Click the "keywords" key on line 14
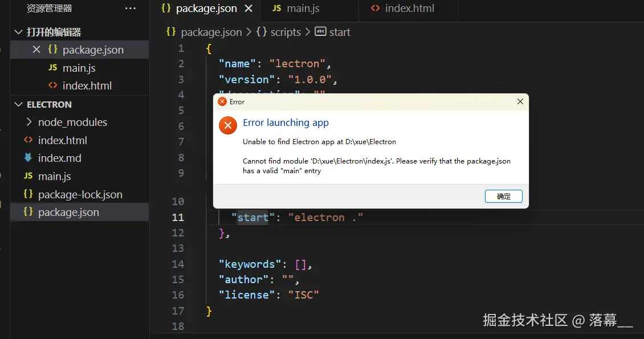Image resolution: width=644 pixels, height=339 pixels. [250, 264]
